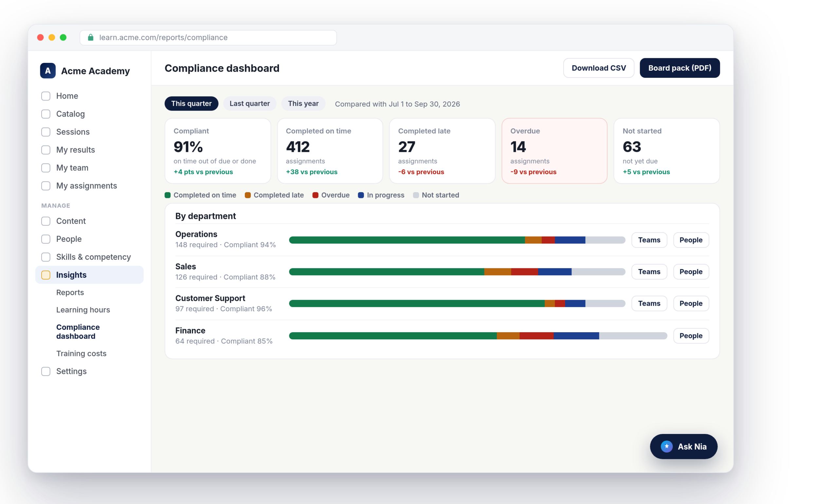
Task: Switch to the Last quarter tab
Action: [250, 104]
